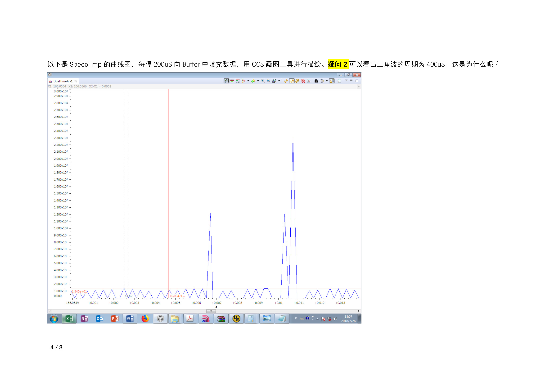Click the refresh arrows graph icon

(x=286, y=81)
